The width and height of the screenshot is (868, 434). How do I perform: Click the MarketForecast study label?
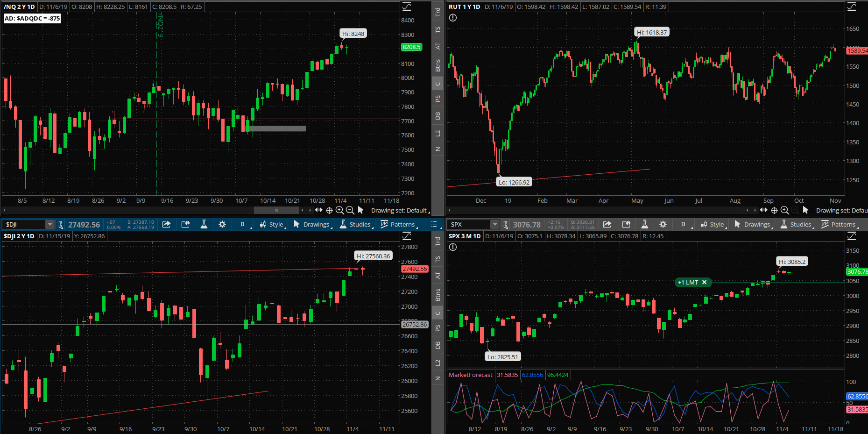[x=471, y=375]
